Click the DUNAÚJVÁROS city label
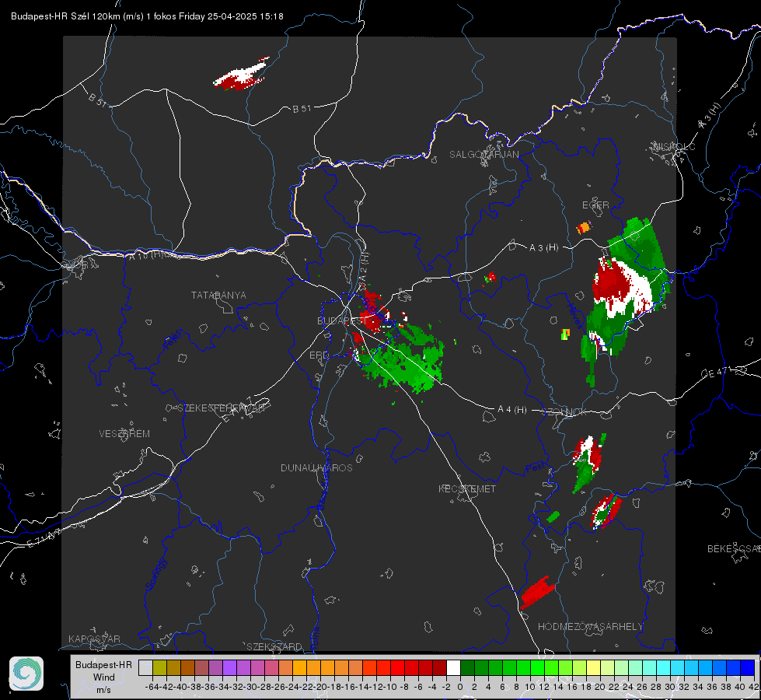The height and width of the screenshot is (700, 761). pyautogui.click(x=316, y=467)
